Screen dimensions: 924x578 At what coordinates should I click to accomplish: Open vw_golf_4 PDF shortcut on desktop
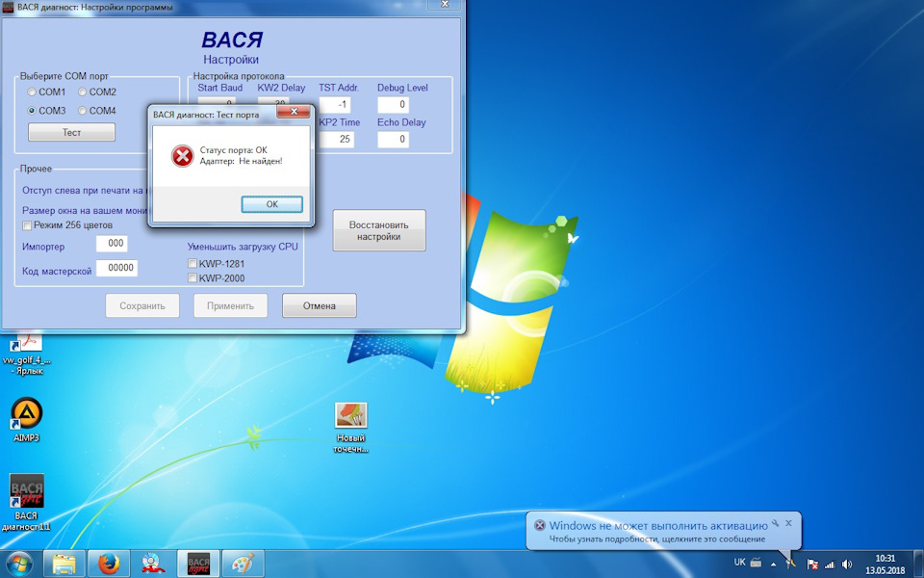coord(27,354)
